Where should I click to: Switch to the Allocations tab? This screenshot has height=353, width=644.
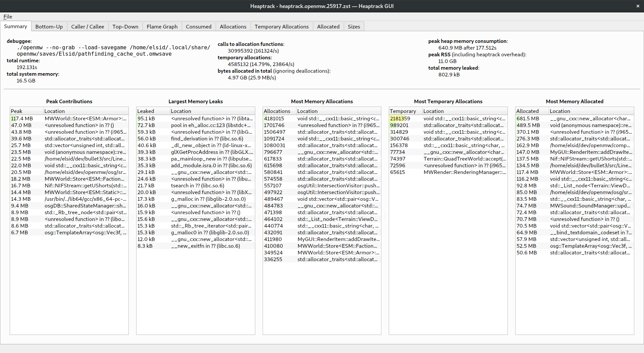pyautogui.click(x=233, y=26)
